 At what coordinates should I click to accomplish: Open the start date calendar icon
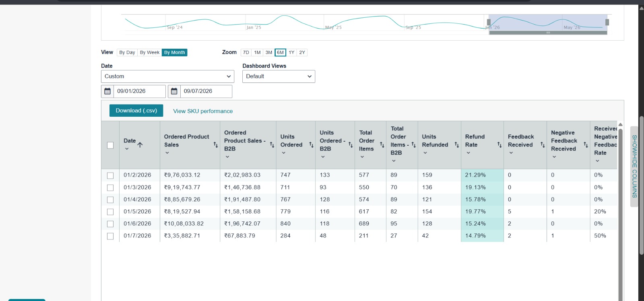(107, 91)
